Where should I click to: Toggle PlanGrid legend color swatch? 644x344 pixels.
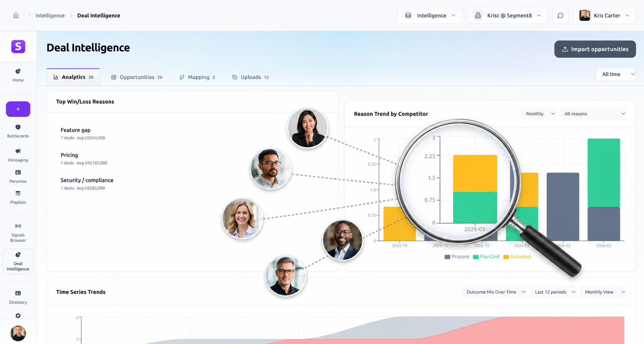tap(475, 257)
